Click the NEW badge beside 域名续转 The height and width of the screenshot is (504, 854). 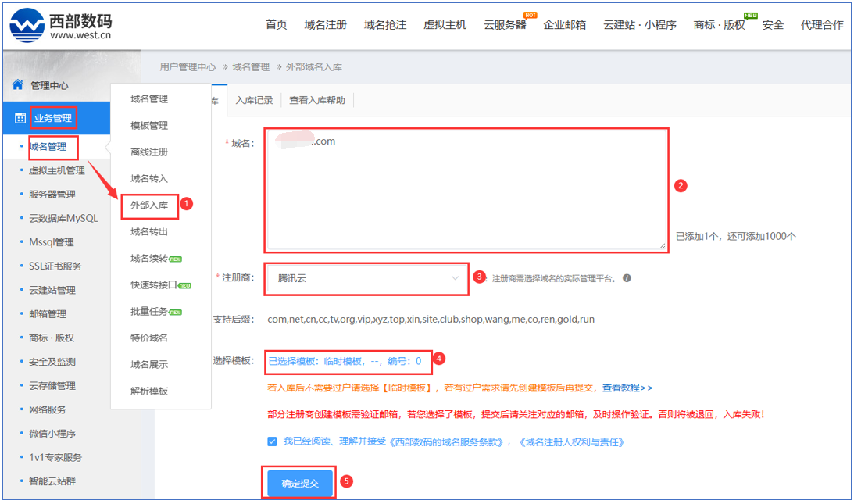[176, 259]
